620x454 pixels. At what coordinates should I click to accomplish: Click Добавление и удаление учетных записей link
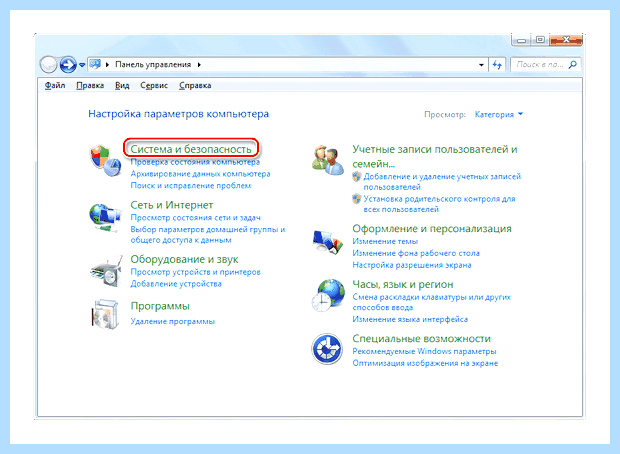(442, 182)
